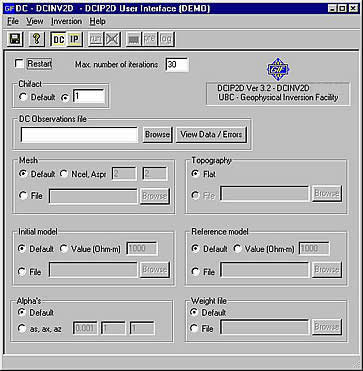The height and width of the screenshot is (371, 363).
Task: Click the 'Max. number of iterations' label
Action: point(116,64)
